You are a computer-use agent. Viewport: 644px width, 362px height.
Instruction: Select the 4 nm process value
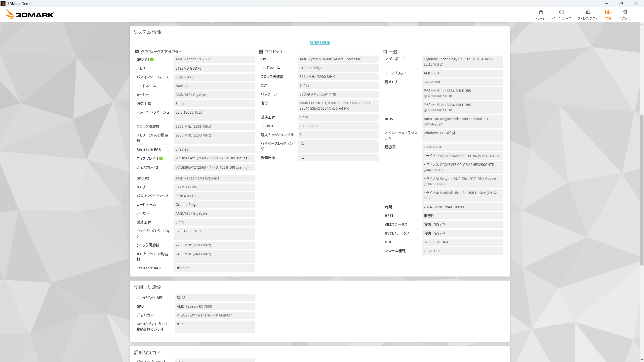[338, 117]
